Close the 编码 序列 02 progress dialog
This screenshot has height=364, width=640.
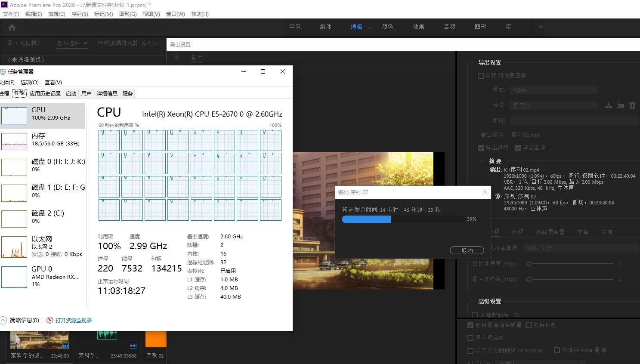(485, 192)
